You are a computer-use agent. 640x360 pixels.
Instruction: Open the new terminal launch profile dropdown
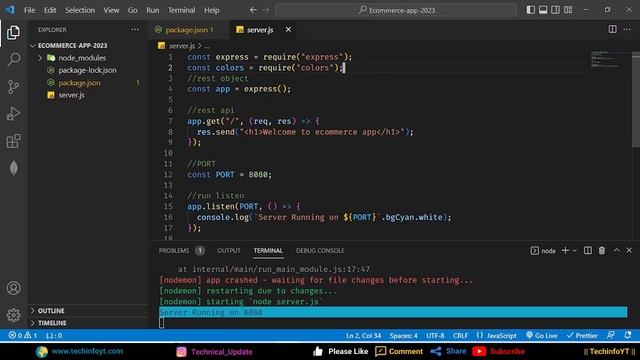[x=575, y=251]
